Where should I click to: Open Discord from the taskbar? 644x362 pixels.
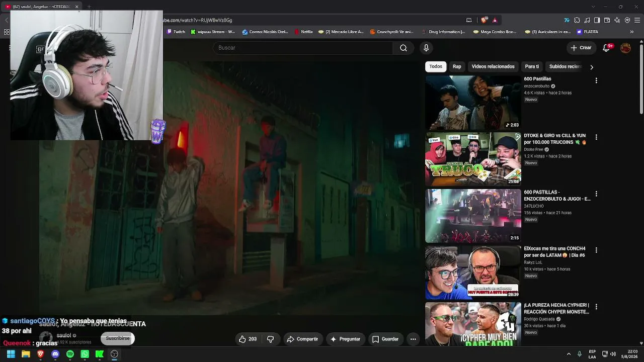[x=55, y=354]
